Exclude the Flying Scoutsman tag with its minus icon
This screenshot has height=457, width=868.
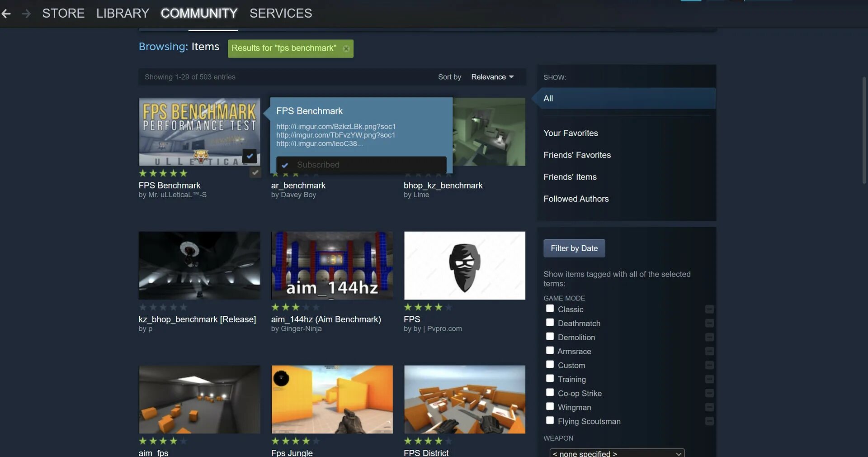pos(709,421)
